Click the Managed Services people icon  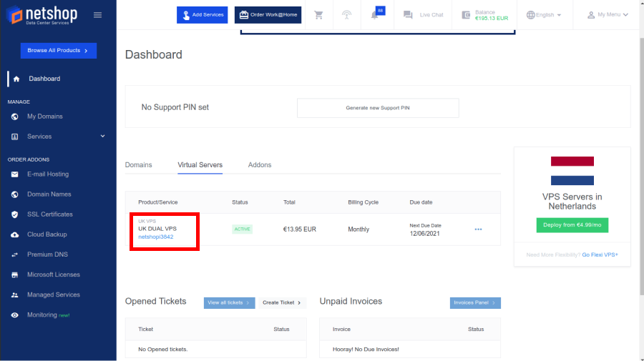click(x=15, y=295)
